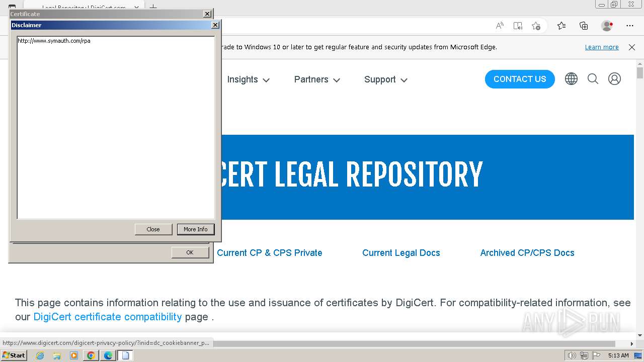Image resolution: width=644 pixels, height=362 pixels.
Task: Click the page vertical scrollbar thumb
Action: [x=640, y=73]
